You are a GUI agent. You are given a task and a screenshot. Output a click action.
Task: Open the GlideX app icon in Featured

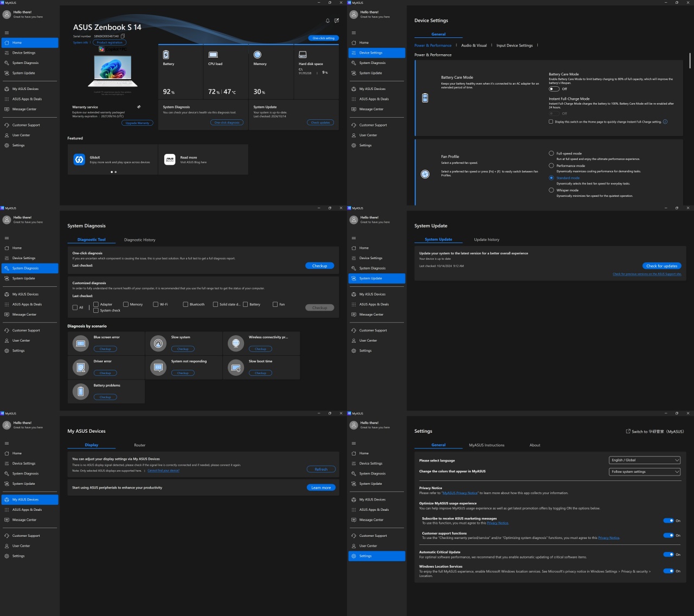click(x=79, y=159)
